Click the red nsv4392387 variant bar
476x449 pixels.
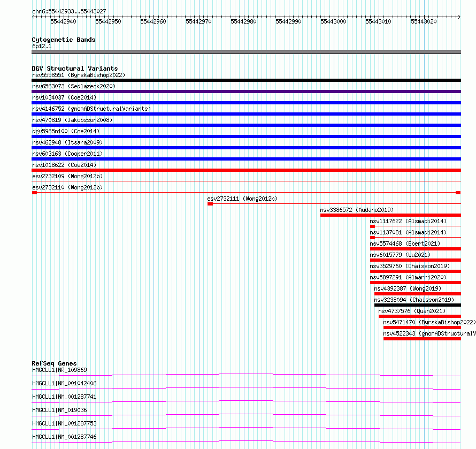[418, 294]
